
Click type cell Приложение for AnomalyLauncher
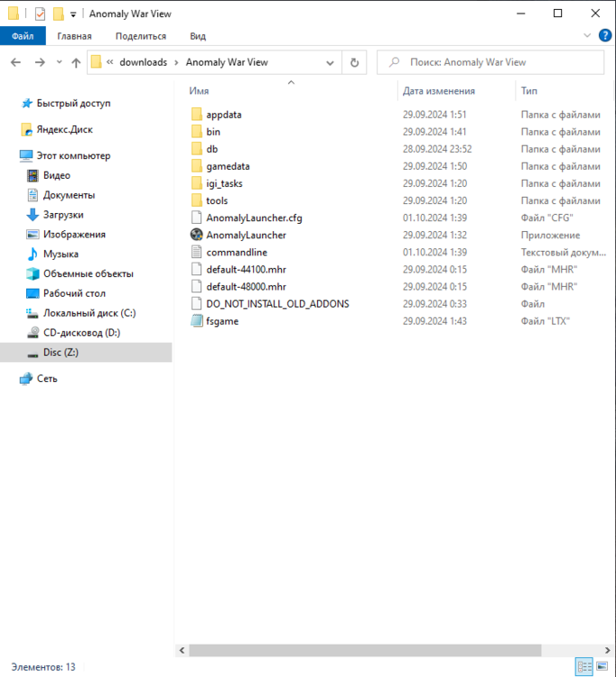click(550, 236)
